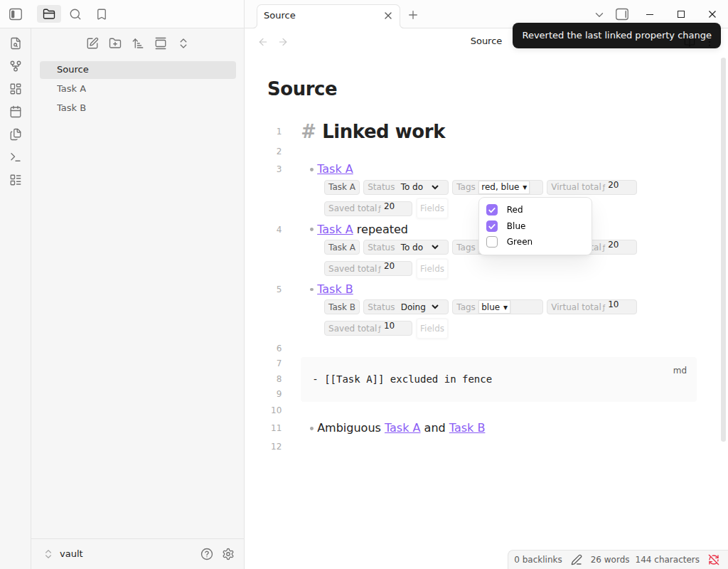Click the 26 words count
Viewport: 728px width, 569px height.
[x=609, y=560]
